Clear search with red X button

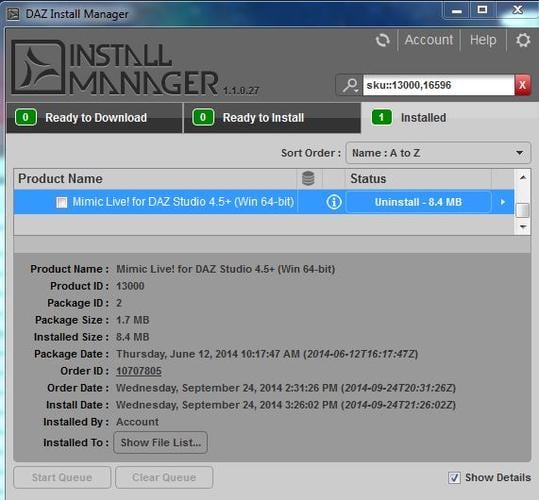(522, 85)
